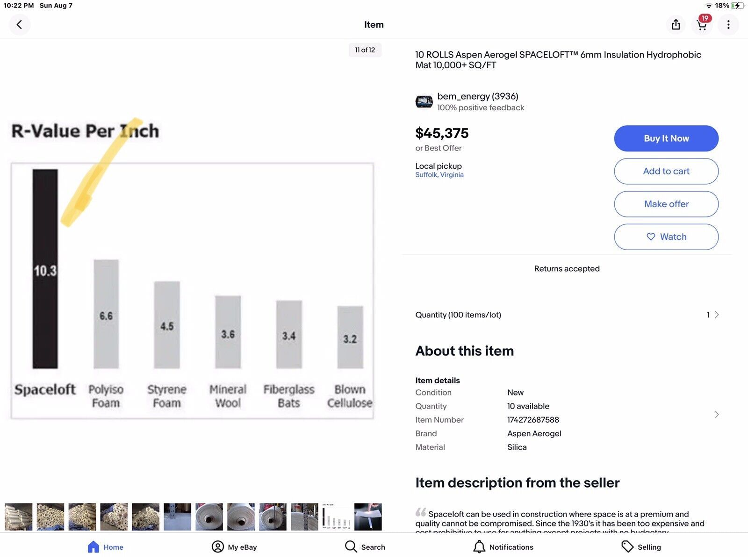Select ninth thumbnail image
This screenshot has height=560, width=748.
(x=273, y=517)
